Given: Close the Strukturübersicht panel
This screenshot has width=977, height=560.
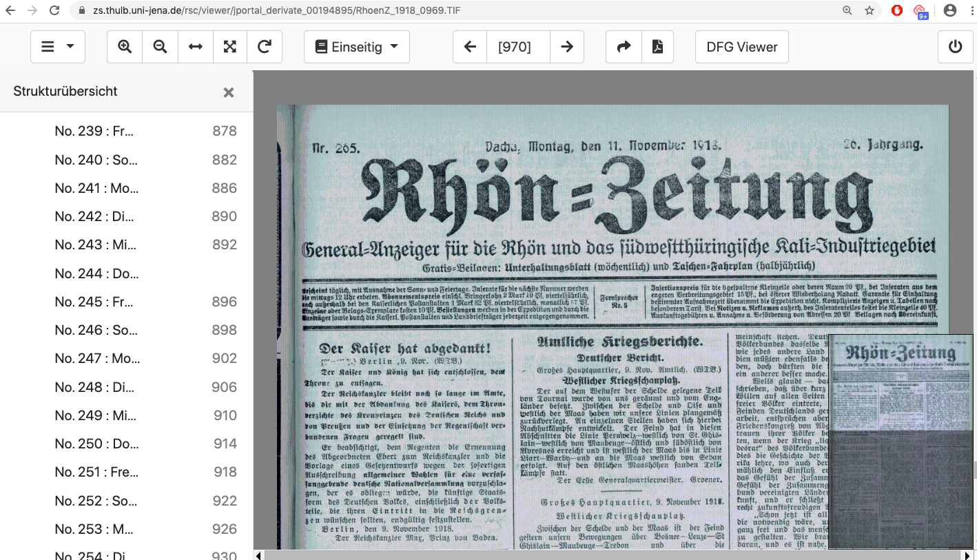Looking at the screenshot, I should point(229,92).
